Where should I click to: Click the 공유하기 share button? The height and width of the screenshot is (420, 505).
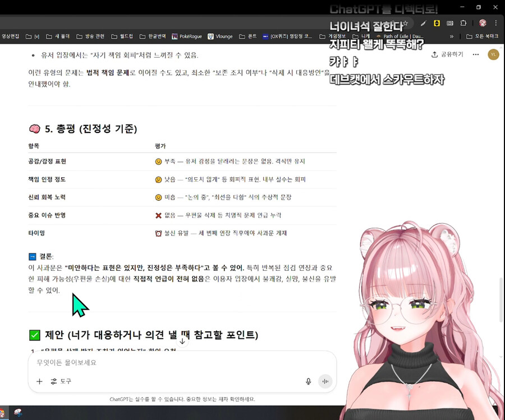(x=447, y=54)
